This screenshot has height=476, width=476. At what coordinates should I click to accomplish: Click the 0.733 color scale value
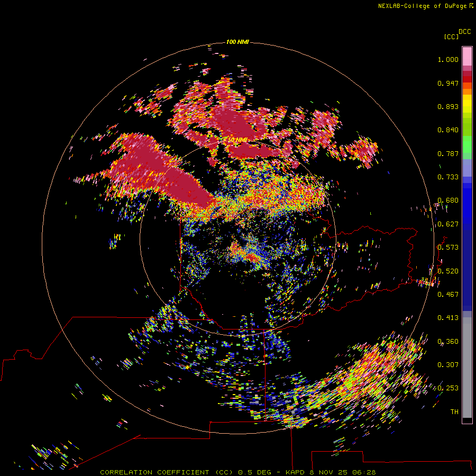point(448,177)
